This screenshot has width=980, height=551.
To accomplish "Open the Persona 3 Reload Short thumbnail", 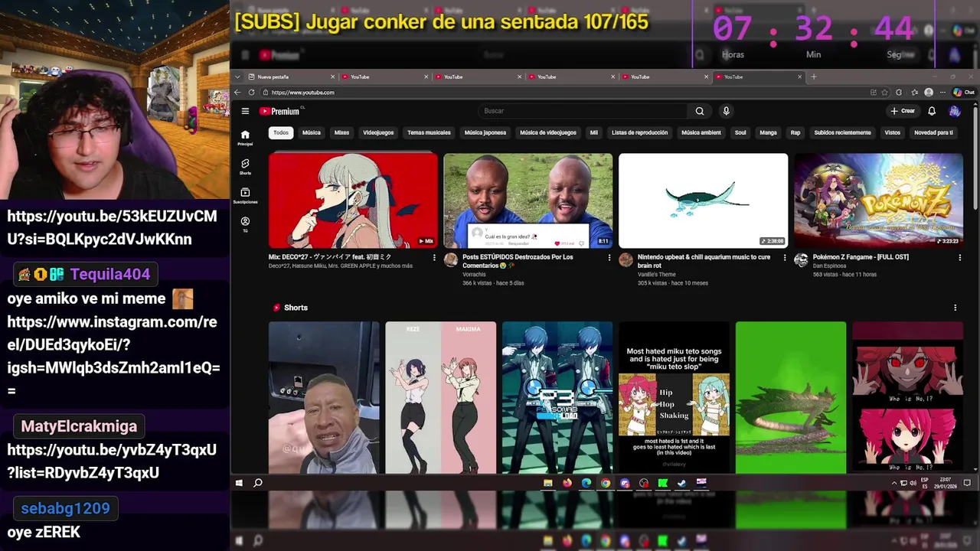I will [x=557, y=397].
